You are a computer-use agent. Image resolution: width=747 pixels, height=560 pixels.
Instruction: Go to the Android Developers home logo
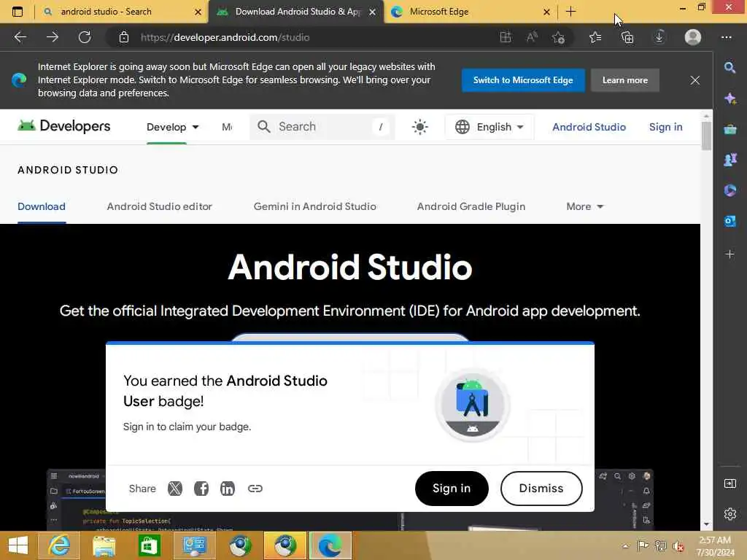click(64, 126)
